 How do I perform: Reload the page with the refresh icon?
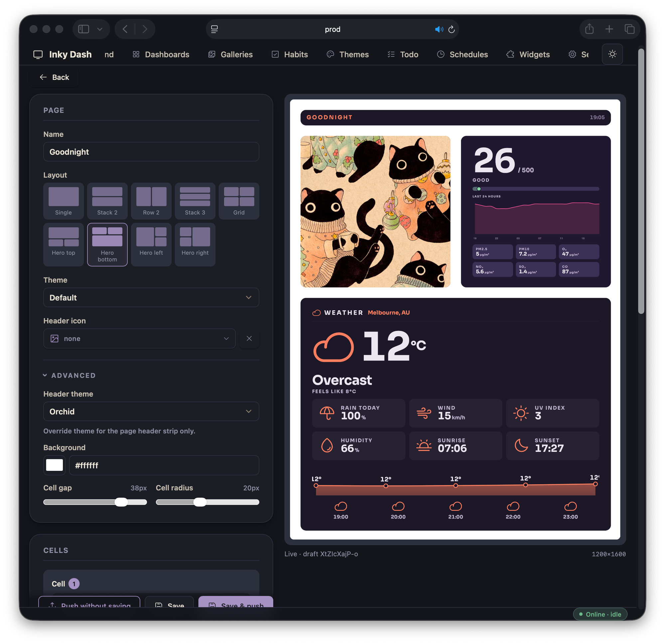coord(452,29)
